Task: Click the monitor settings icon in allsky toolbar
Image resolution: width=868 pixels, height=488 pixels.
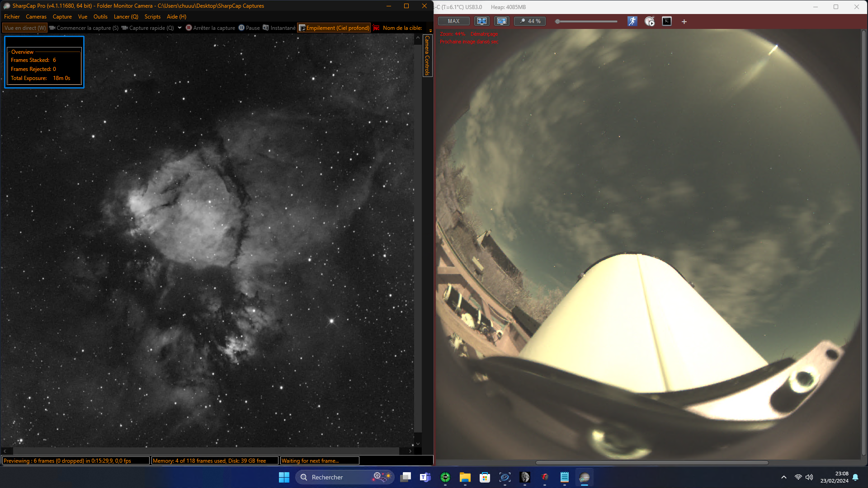Action: 502,21
